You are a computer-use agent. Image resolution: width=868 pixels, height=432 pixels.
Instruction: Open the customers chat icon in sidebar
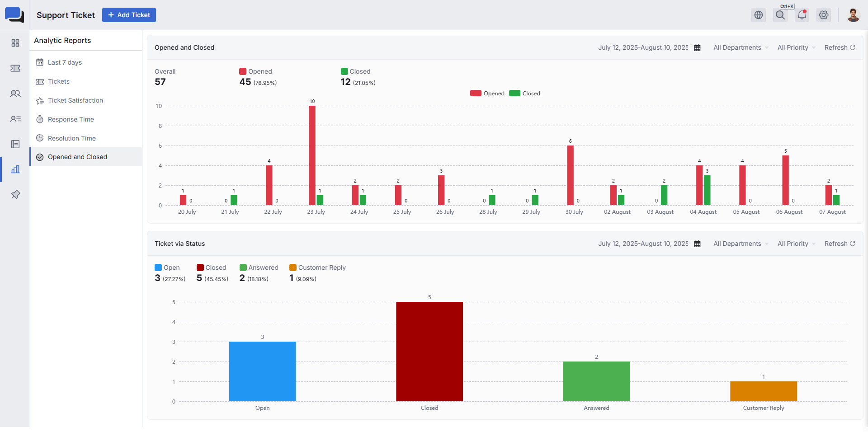[x=15, y=94]
